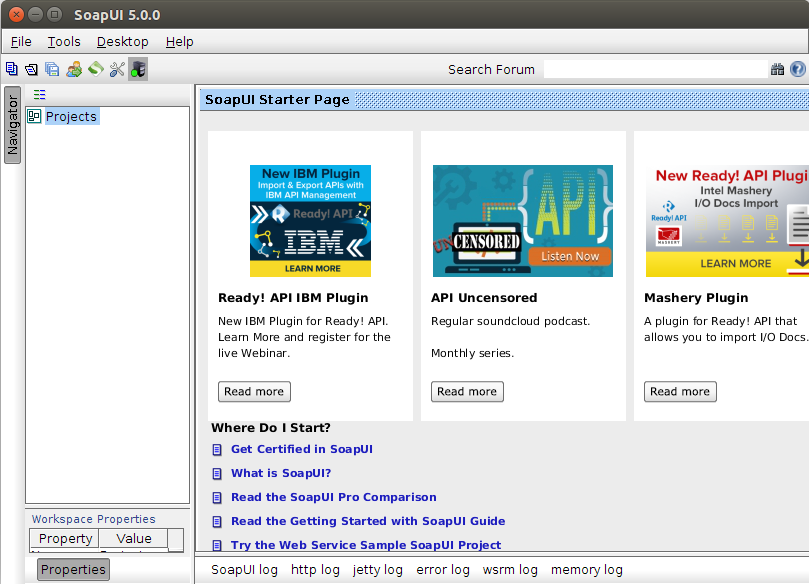Viewport: 809px width, 584px height.
Task: Click the SoapUI Starter Page title bar
Action: [x=505, y=100]
